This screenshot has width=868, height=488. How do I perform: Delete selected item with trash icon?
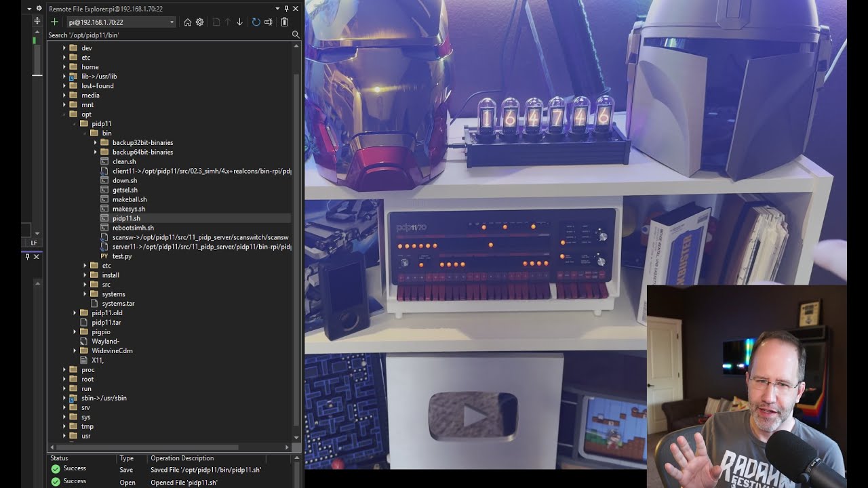pyautogui.click(x=284, y=22)
